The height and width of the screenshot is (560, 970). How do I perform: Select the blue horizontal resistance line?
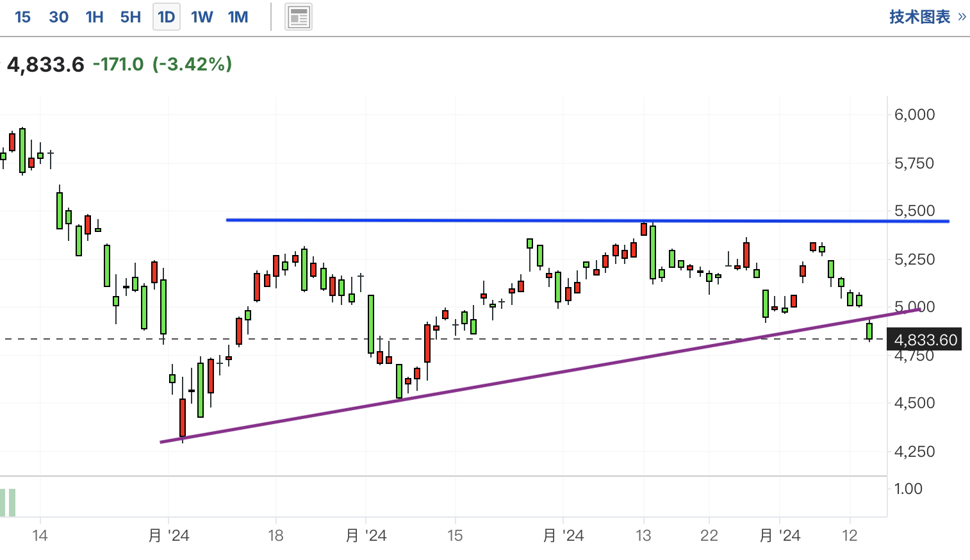tap(588, 221)
